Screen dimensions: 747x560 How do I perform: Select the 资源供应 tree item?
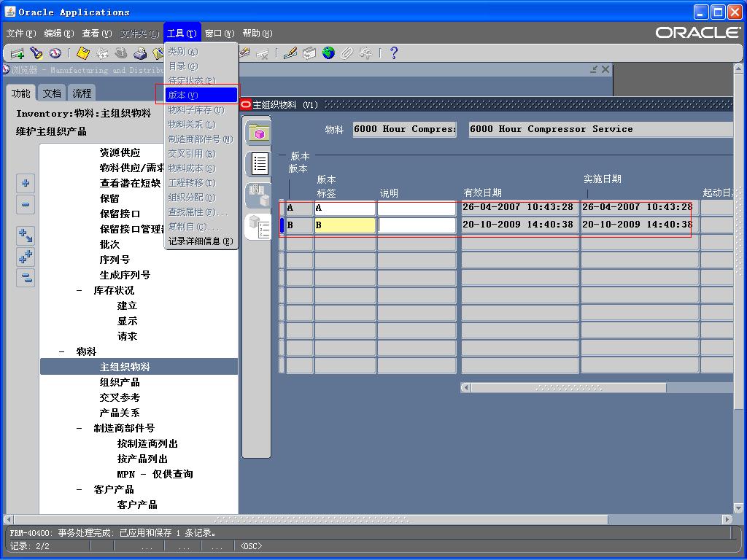click(x=120, y=153)
